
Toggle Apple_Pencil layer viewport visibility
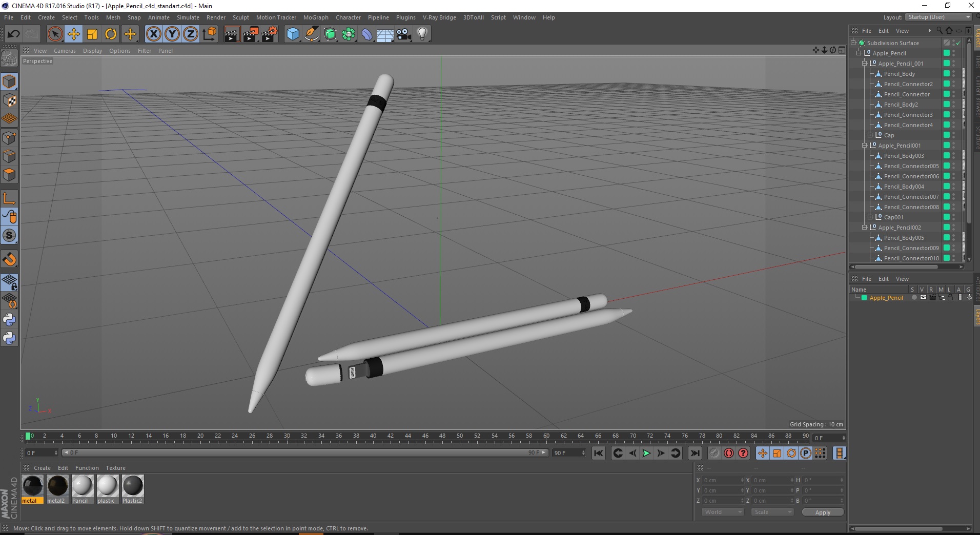coord(923,298)
